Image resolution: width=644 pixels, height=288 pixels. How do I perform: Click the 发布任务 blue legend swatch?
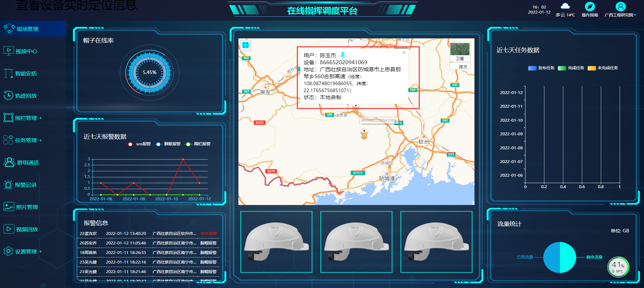[x=532, y=68]
